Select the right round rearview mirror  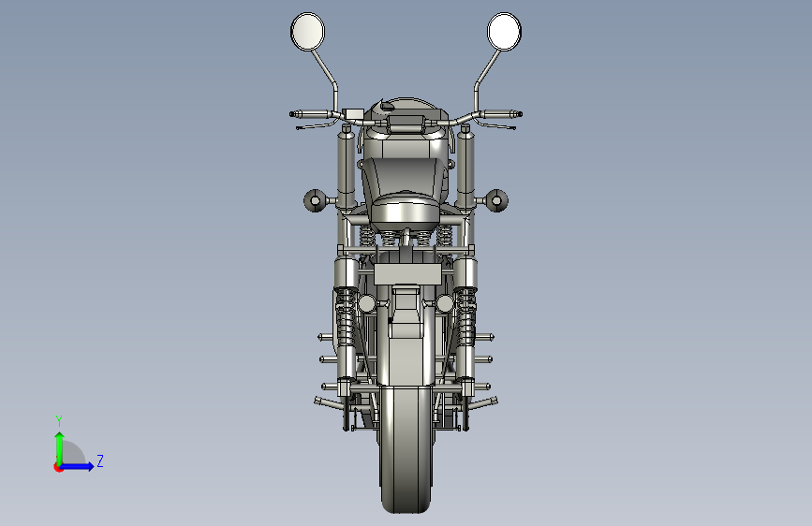[504, 32]
